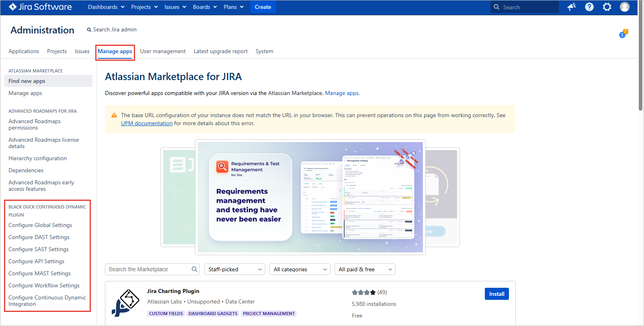Image resolution: width=644 pixels, height=326 pixels.
Task: Open Configure DAST Settings
Action: click(39, 237)
